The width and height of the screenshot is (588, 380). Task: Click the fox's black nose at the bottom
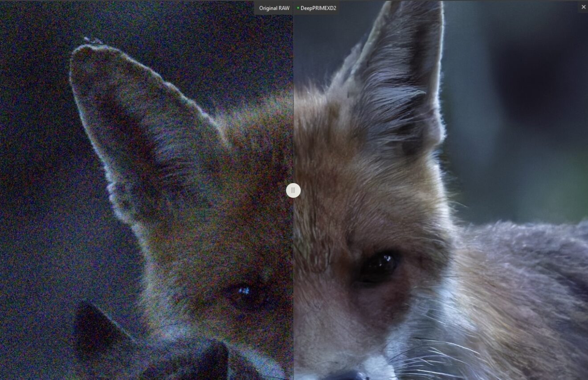pyautogui.click(x=347, y=376)
